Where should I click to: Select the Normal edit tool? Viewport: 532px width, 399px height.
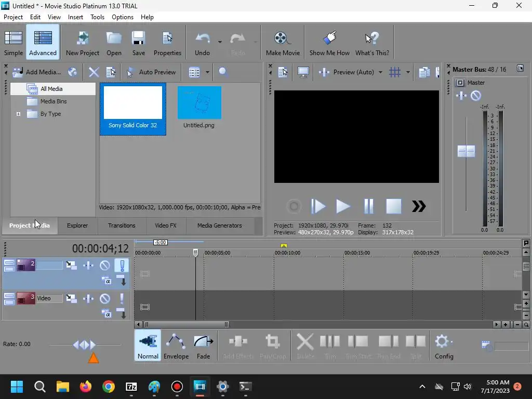(148, 346)
